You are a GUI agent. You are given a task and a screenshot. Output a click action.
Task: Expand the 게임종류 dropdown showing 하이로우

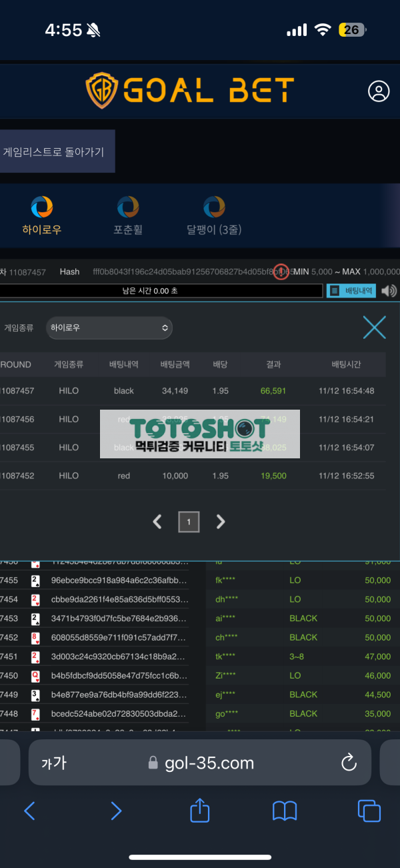tap(109, 328)
